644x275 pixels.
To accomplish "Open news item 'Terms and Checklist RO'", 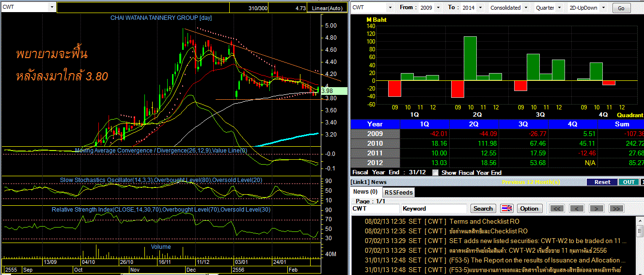I will [x=484, y=221].
